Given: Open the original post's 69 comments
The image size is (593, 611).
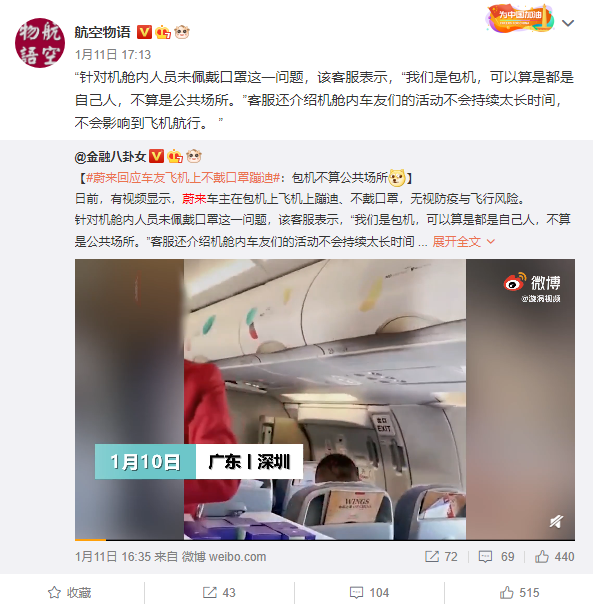Looking at the screenshot, I should point(496,557).
